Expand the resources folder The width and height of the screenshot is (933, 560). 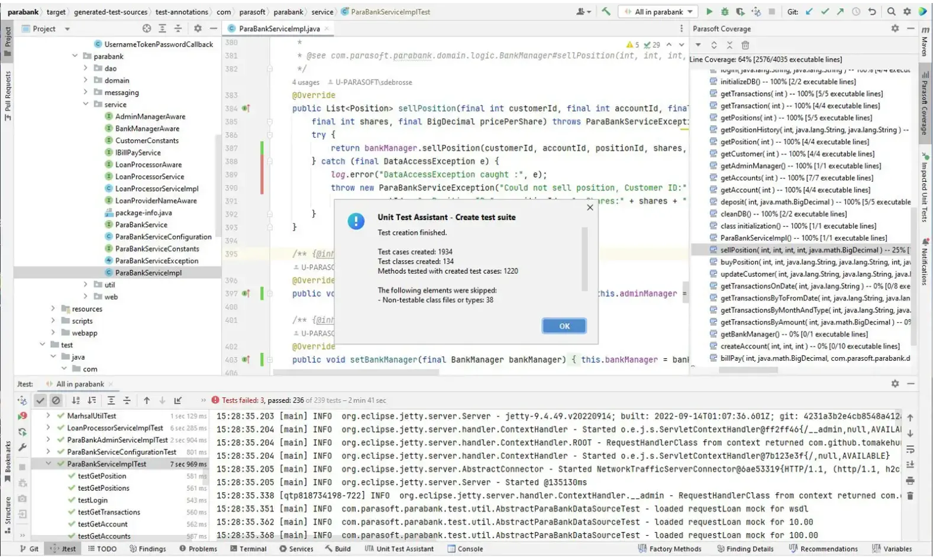(53, 309)
